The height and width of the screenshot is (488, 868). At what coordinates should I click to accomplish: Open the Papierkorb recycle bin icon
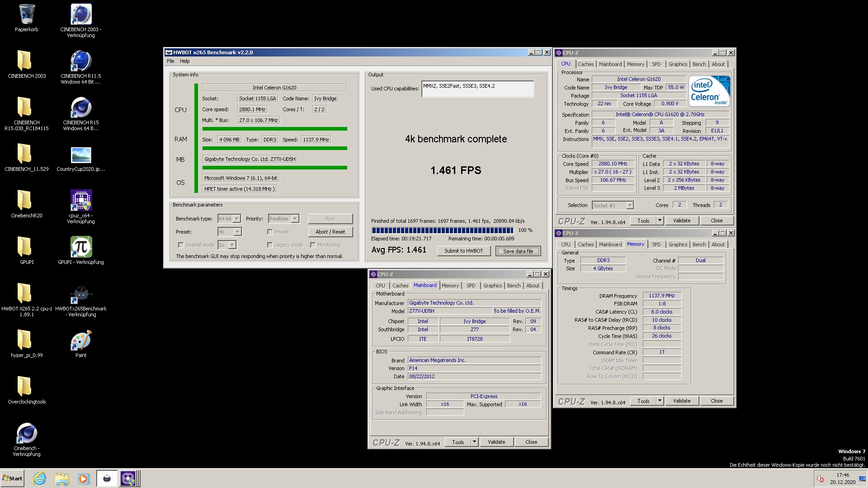pos(27,18)
